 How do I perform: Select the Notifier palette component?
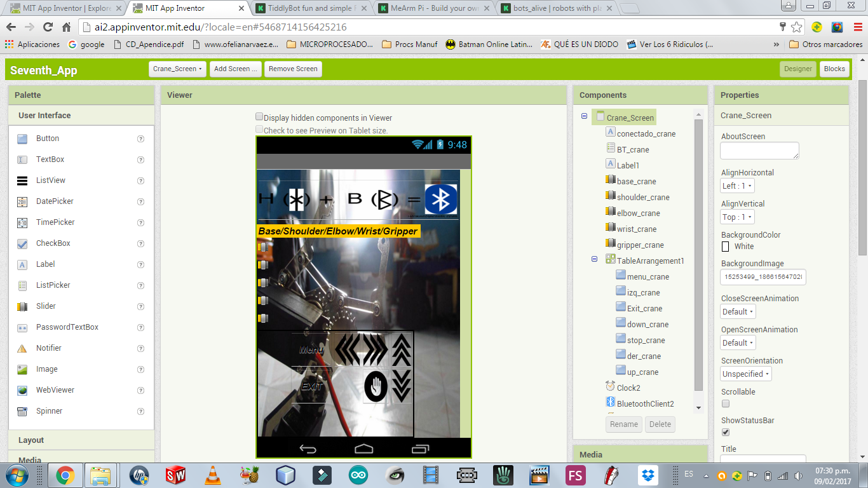(x=49, y=348)
